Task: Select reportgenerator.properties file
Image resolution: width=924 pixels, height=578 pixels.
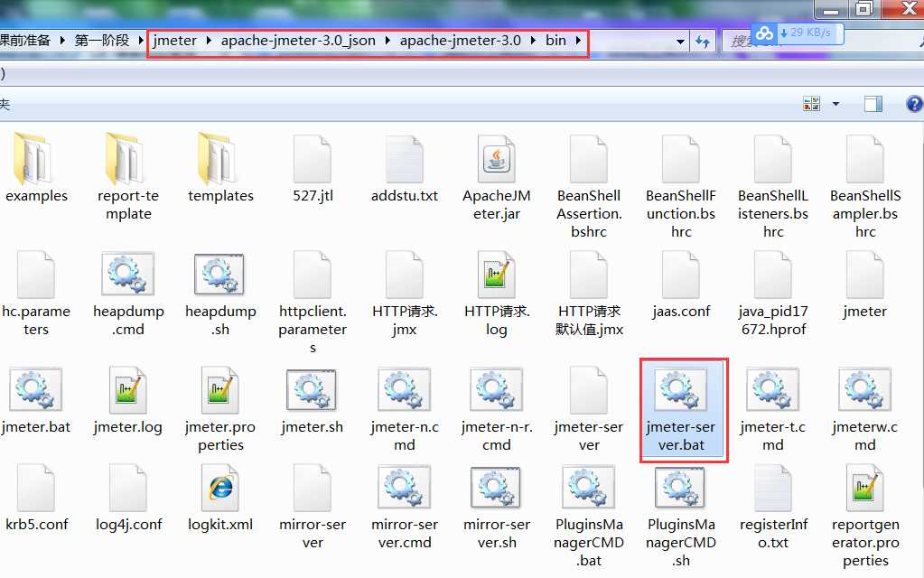Action: pyautogui.click(x=865, y=516)
